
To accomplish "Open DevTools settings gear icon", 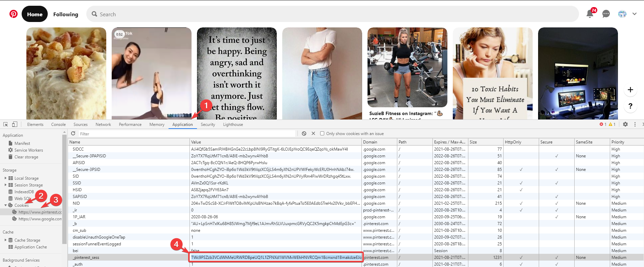I will point(625,124).
